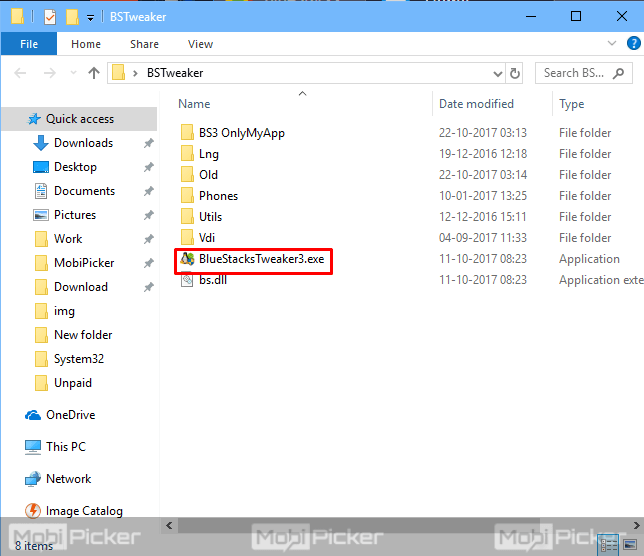Click the Forward navigation arrow
This screenshot has height=556, width=644.
coord(50,73)
